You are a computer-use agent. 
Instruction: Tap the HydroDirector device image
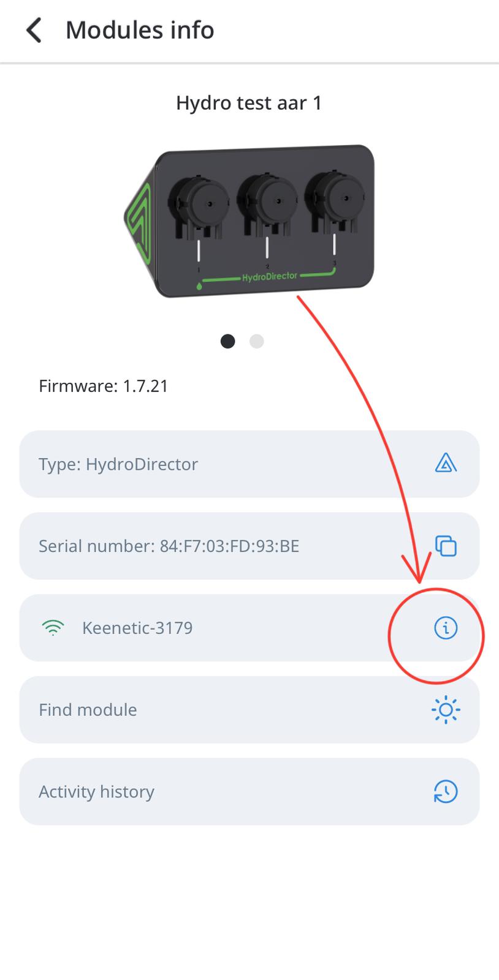point(249,221)
